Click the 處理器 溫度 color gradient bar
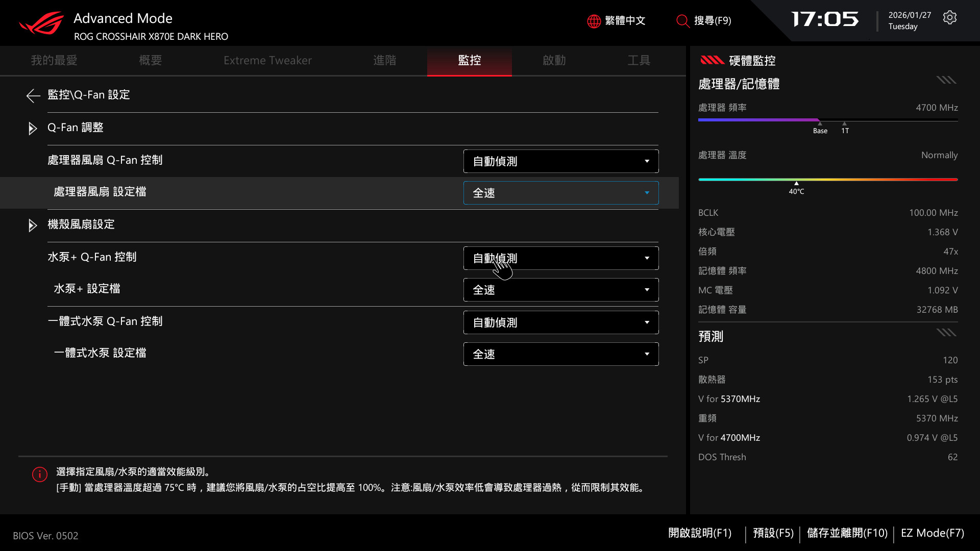980x551 pixels. click(827, 180)
